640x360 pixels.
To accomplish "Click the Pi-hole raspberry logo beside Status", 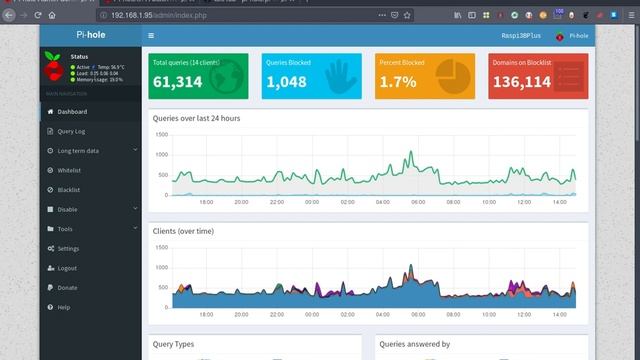I will [54, 67].
